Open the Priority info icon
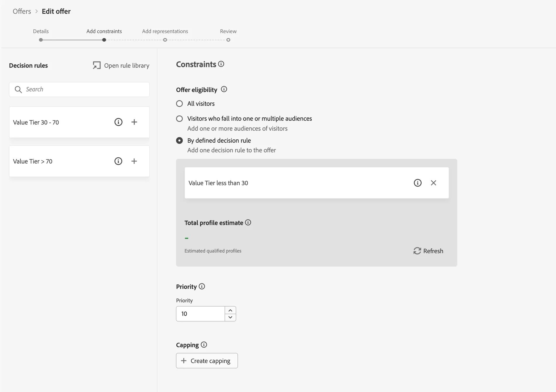This screenshot has height=392, width=556. click(x=202, y=286)
